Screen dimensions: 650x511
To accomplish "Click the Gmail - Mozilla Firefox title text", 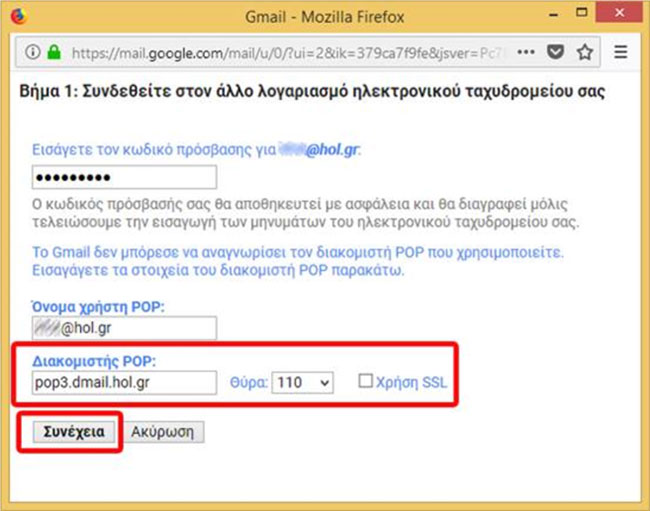I will click(325, 17).
